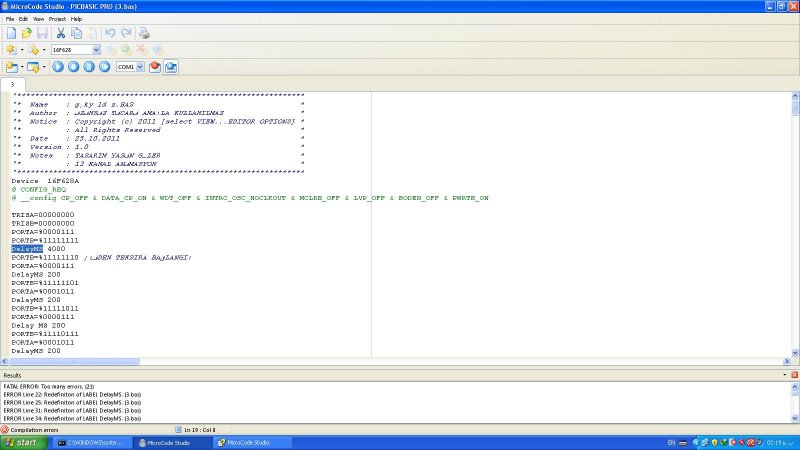The width and height of the screenshot is (800, 450).
Task: Open the Edit menu
Action: (23, 19)
